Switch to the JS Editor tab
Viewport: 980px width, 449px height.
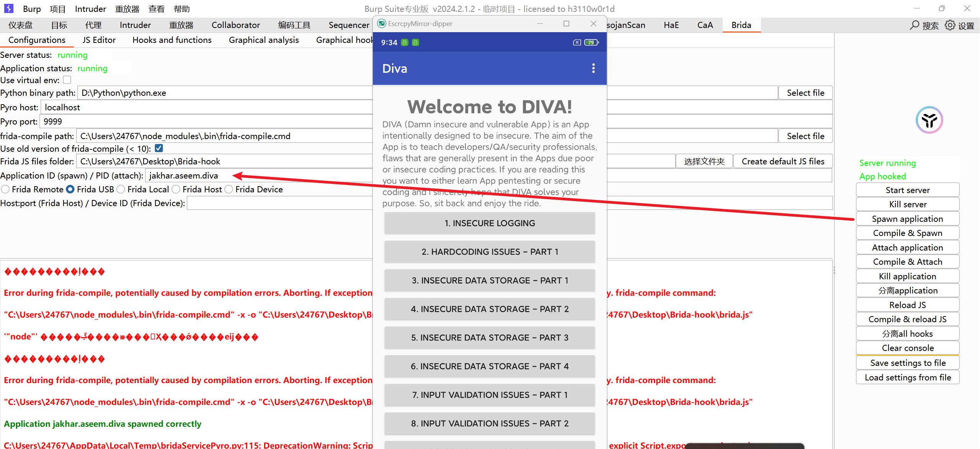(99, 40)
